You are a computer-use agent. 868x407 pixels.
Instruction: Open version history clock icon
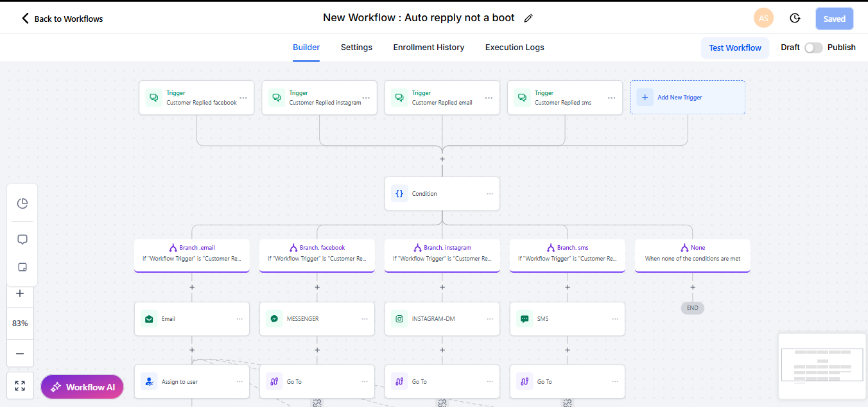(795, 19)
